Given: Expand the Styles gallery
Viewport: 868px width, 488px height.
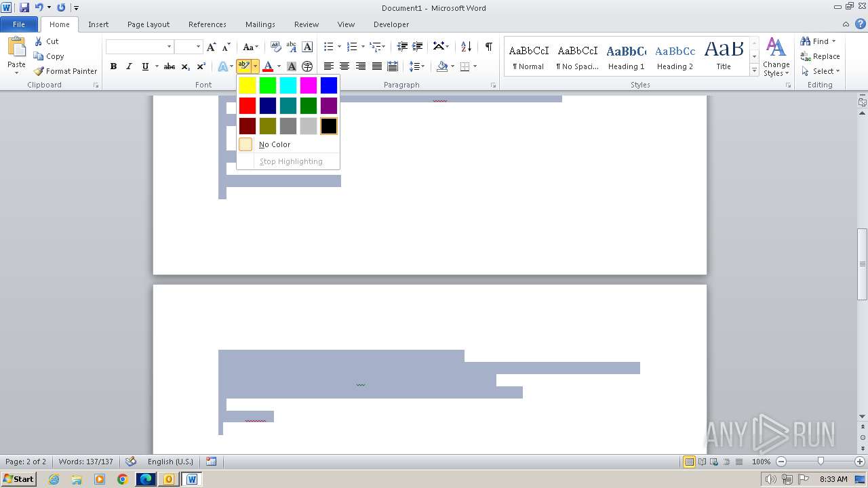Looking at the screenshot, I should coord(754,70).
